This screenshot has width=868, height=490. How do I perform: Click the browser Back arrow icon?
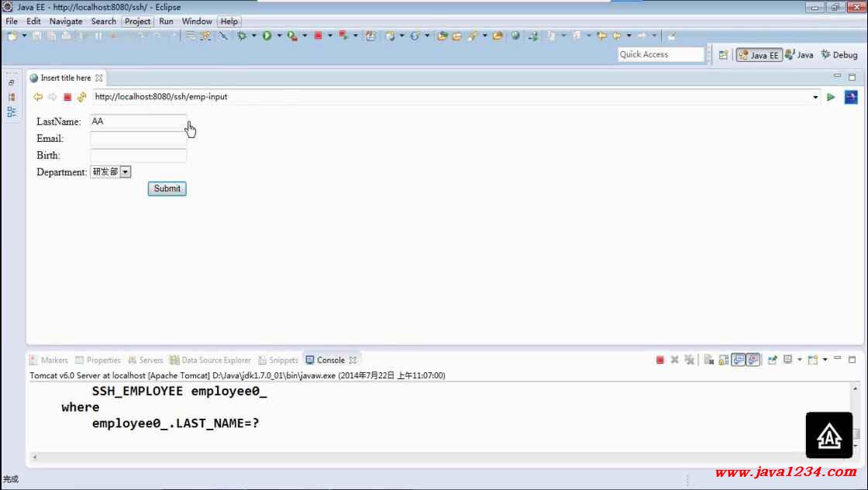click(38, 97)
